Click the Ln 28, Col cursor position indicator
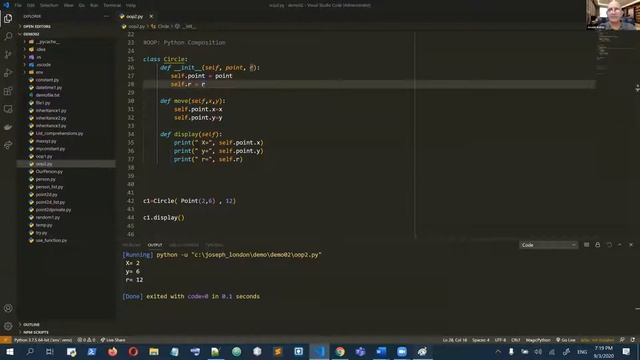The image size is (640, 360). (455, 340)
